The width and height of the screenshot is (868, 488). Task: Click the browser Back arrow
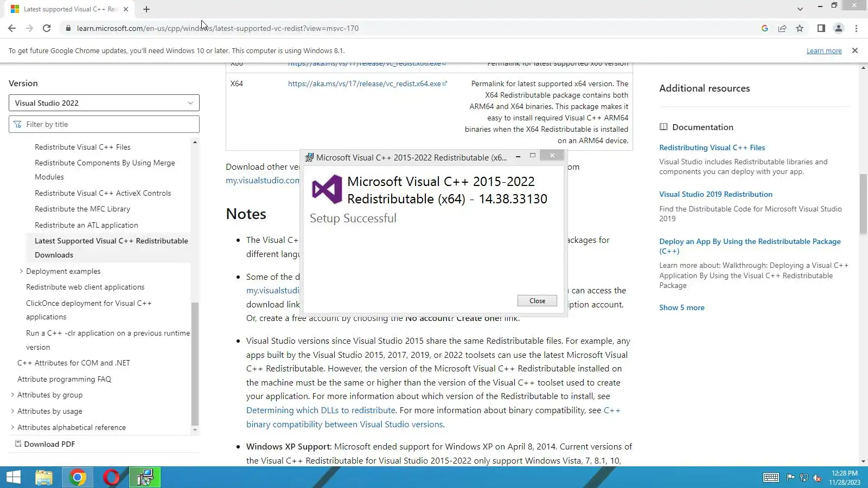pyautogui.click(x=12, y=28)
